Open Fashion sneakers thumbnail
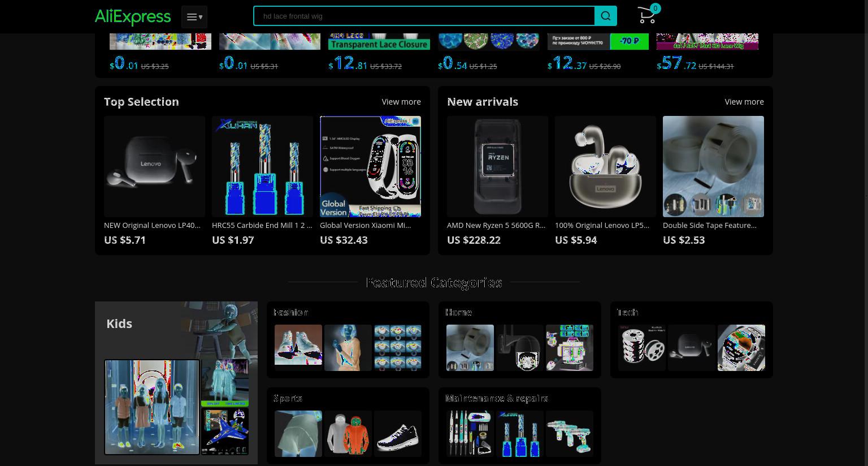The width and height of the screenshot is (868, 466). click(x=298, y=348)
